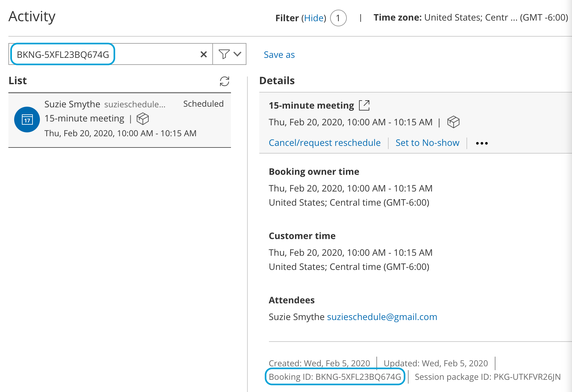Set the booking to No-show

(427, 143)
